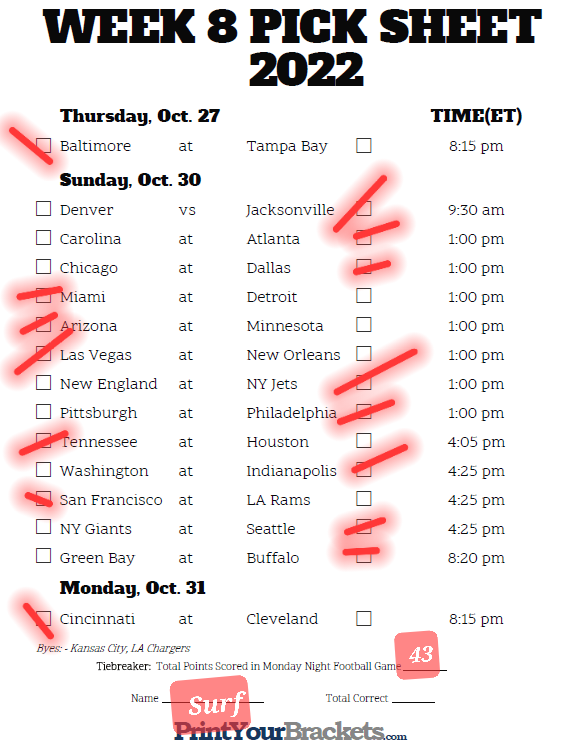Select the Carolina pick checkbox

(44, 238)
